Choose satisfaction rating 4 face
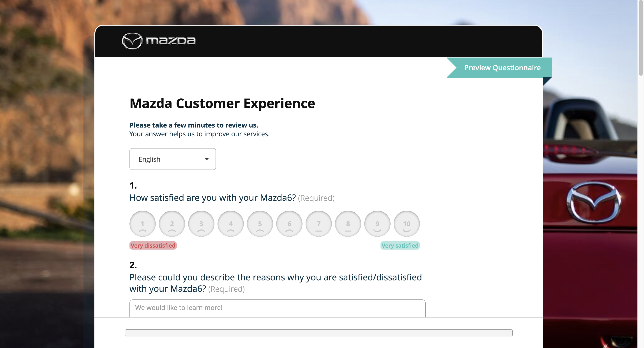Image resolution: width=644 pixels, height=348 pixels. click(x=230, y=224)
